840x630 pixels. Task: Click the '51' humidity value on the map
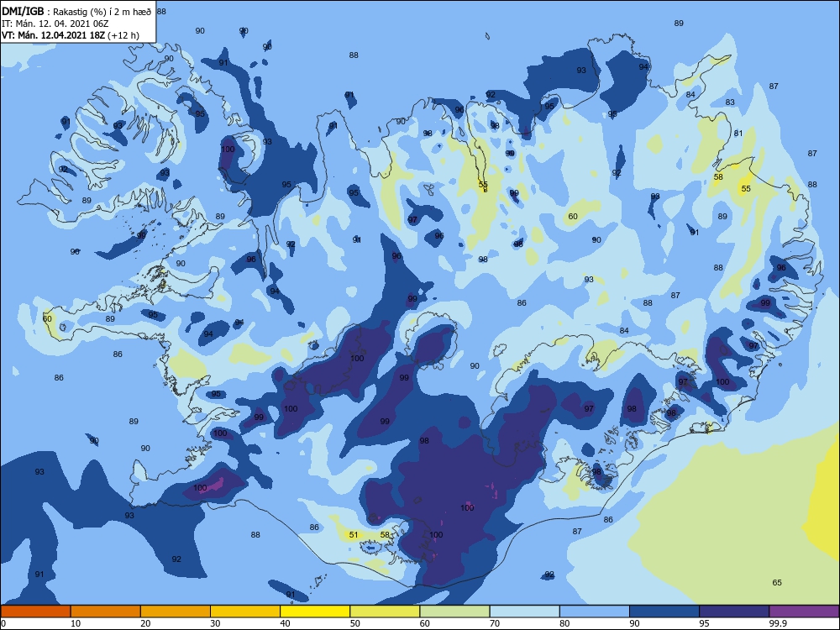[354, 534]
